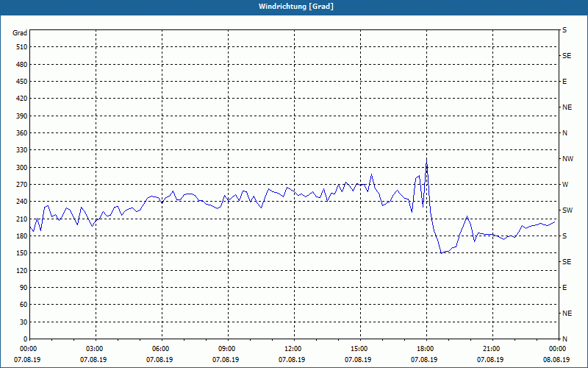Select the 08.08.19 date label
Viewport: 588px width, 368px height.
556,359
